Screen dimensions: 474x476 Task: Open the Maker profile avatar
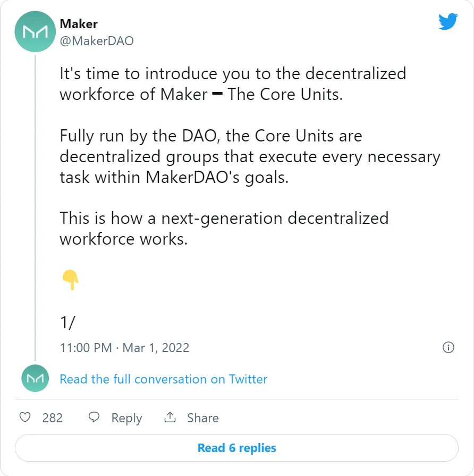click(35, 31)
